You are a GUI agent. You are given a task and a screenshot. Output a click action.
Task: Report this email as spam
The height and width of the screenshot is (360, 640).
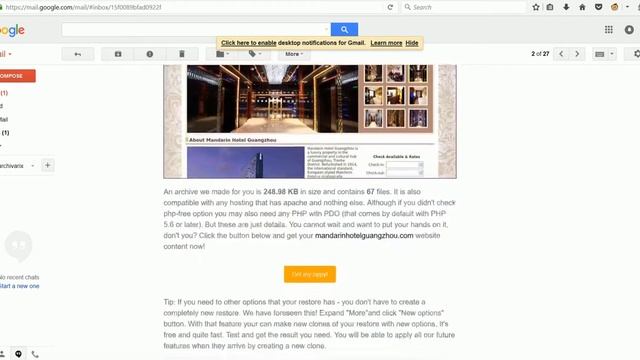coord(150,54)
